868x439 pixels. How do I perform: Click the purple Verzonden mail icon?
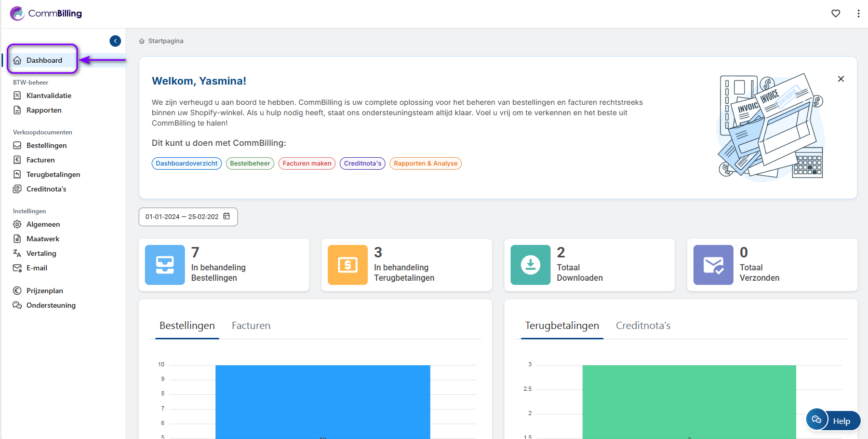point(713,265)
